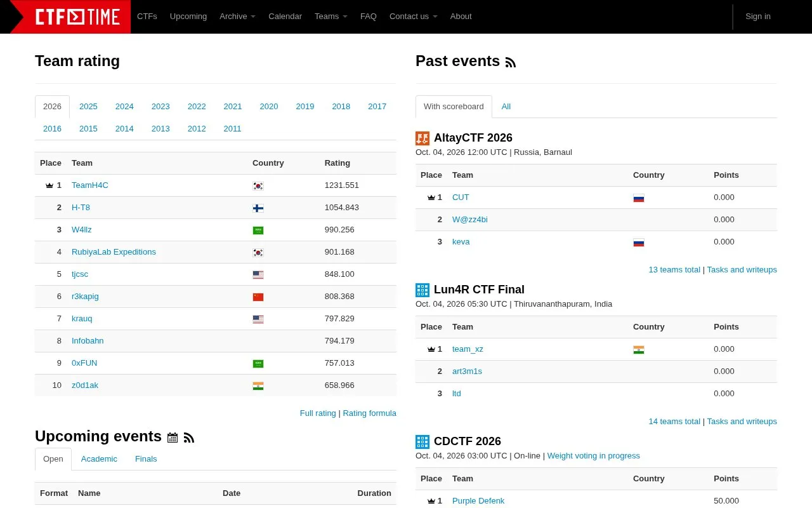Open the Upcoming events RSS feed icon
812x508 pixels.
click(189, 438)
